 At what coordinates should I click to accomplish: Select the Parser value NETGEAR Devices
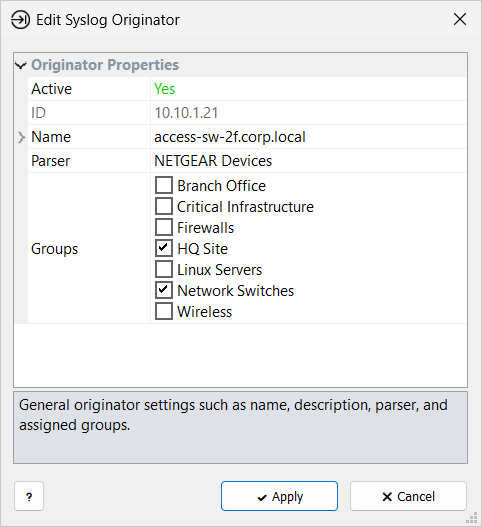pos(213,161)
